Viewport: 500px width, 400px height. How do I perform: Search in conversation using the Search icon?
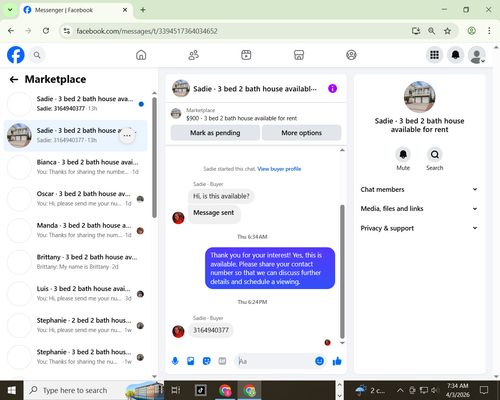pos(435,154)
